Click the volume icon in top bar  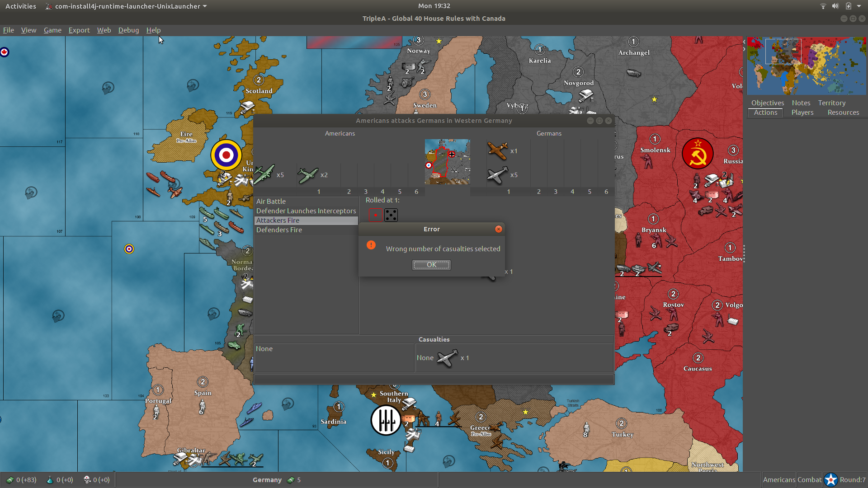[x=835, y=6]
